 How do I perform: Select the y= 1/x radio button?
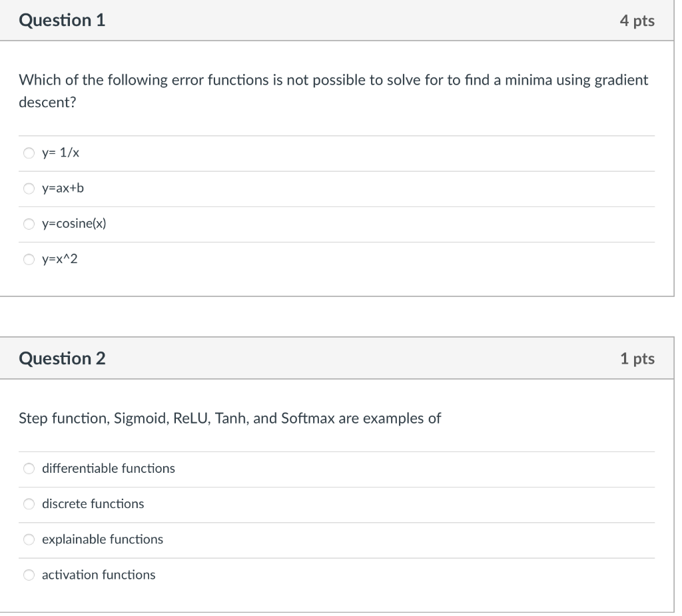(29, 153)
